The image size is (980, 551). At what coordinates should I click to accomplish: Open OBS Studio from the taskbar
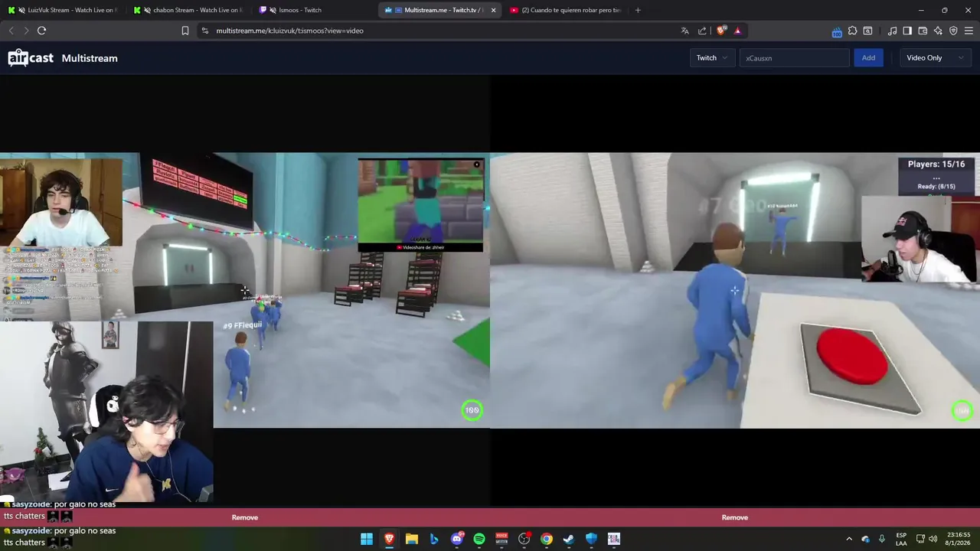(524, 539)
